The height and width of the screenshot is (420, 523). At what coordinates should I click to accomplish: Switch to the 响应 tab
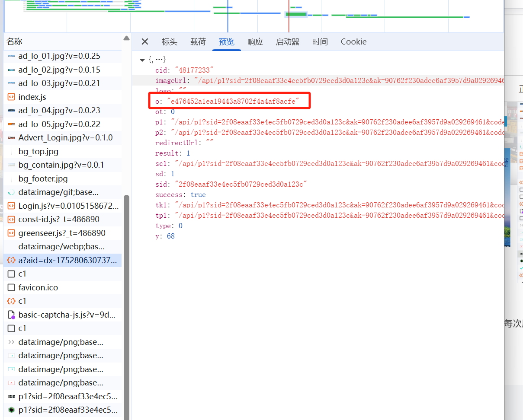pyautogui.click(x=255, y=42)
